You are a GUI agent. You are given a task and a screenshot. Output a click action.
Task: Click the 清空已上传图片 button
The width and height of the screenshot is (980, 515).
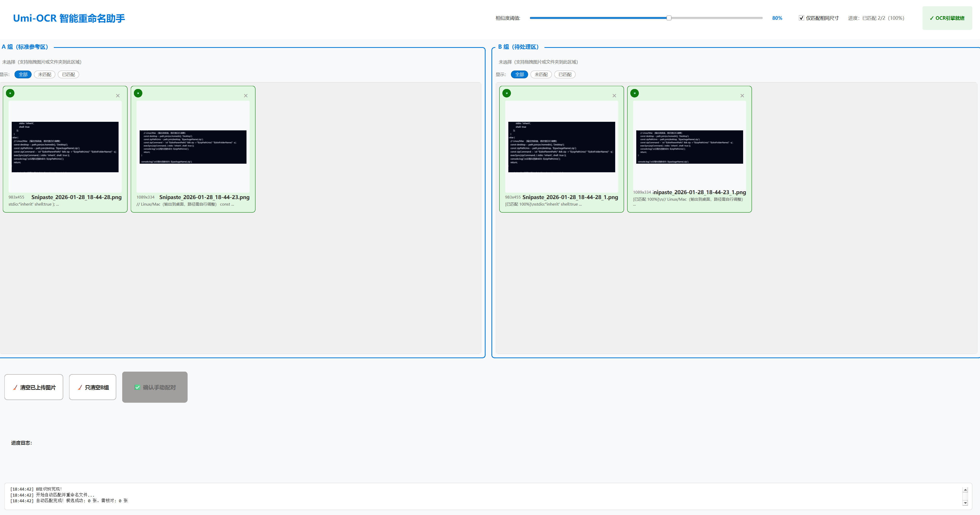[34, 387]
